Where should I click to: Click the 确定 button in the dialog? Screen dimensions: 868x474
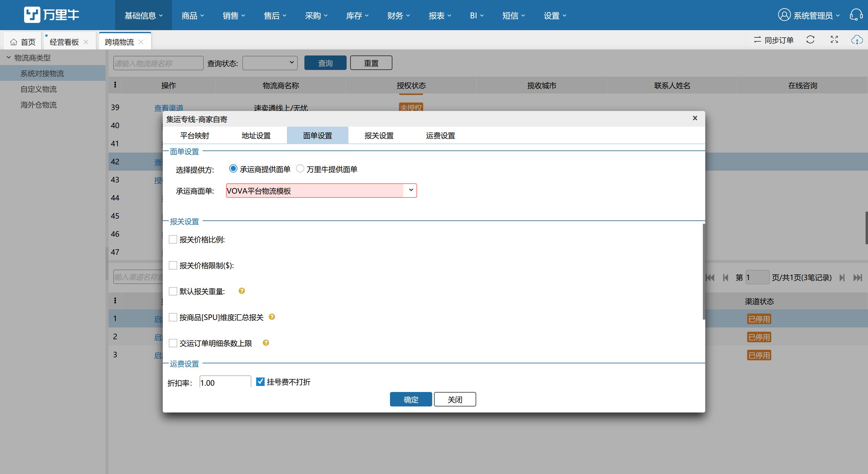tap(411, 399)
